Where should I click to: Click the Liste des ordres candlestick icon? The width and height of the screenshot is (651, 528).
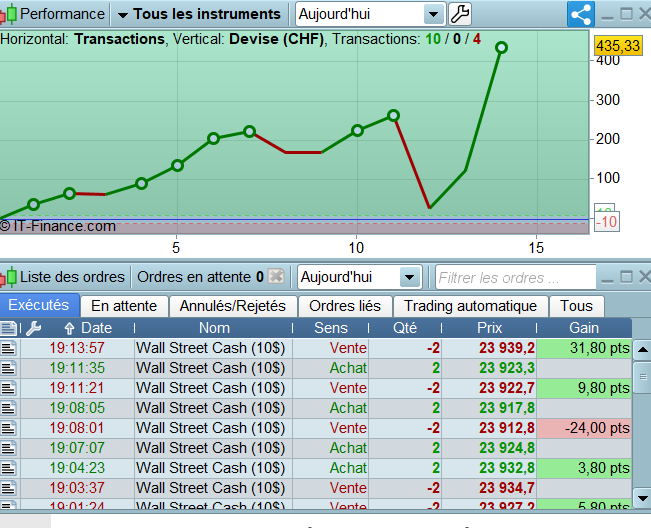[x=8, y=277]
